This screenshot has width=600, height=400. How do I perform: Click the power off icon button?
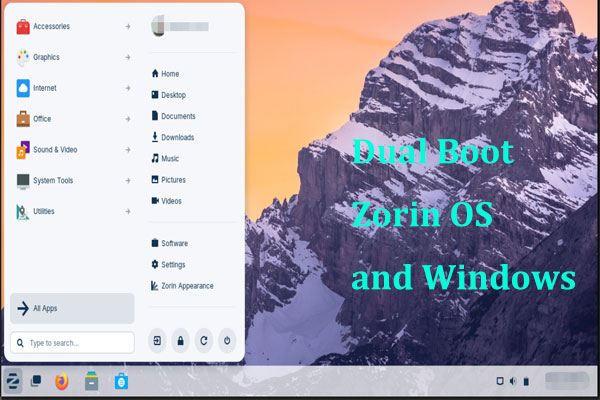(227, 341)
